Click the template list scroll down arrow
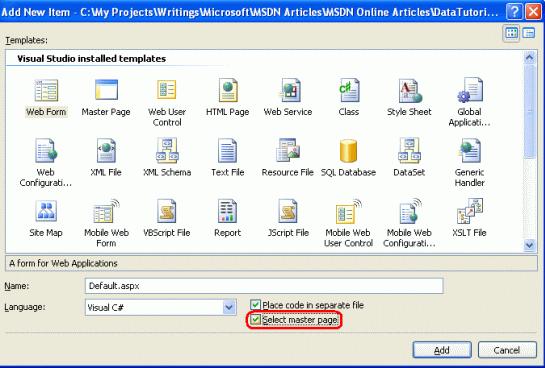Viewport: 545px width, 368px height. [x=529, y=245]
